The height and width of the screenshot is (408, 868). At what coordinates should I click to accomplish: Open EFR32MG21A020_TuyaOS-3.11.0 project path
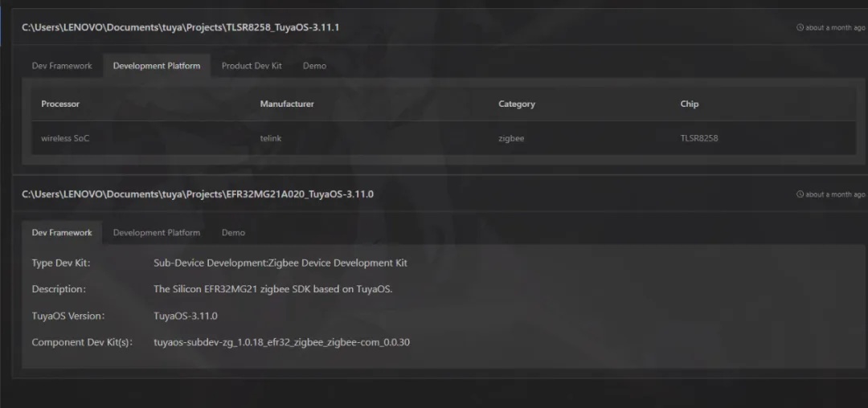tap(198, 194)
